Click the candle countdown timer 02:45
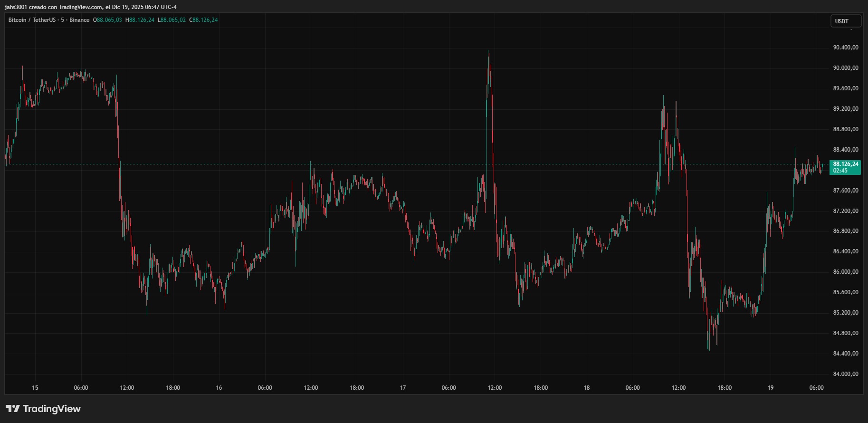 point(840,171)
